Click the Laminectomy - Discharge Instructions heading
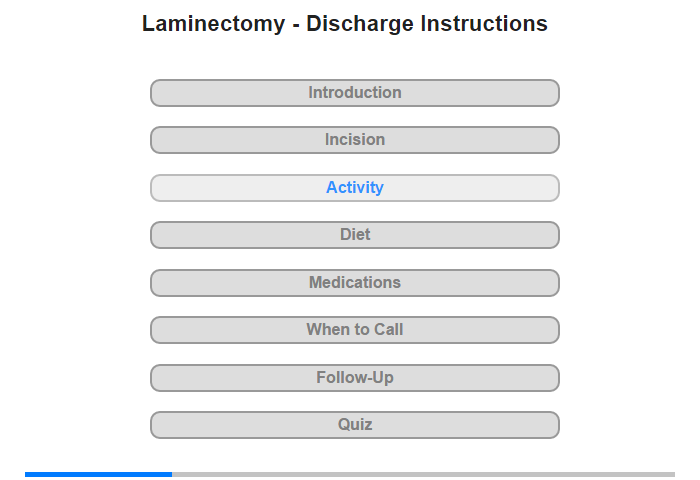The image size is (700, 480). point(345,23)
